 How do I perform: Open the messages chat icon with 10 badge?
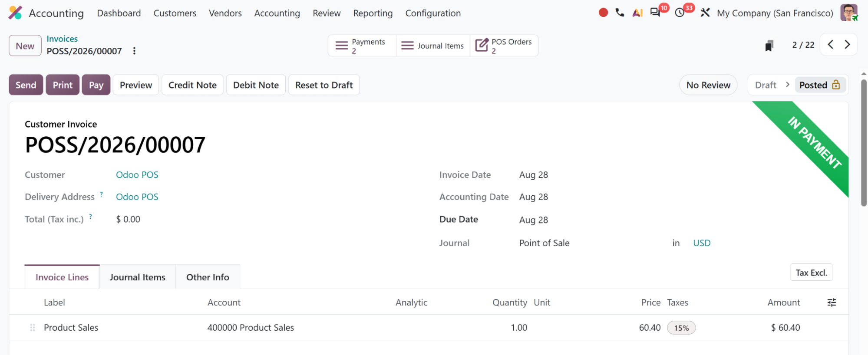click(x=655, y=12)
